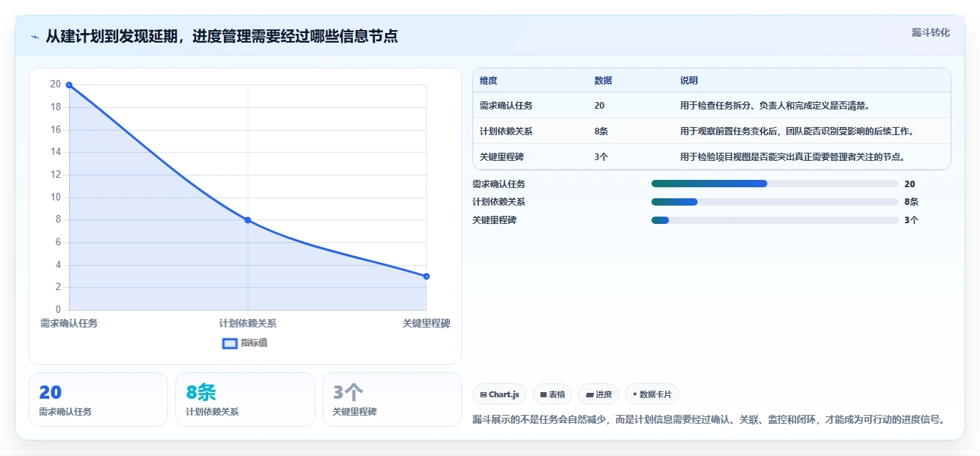Toggle the 指标值 chart legend
Image resolution: width=980 pixels, height=456 pixels.
pos(245,343)
